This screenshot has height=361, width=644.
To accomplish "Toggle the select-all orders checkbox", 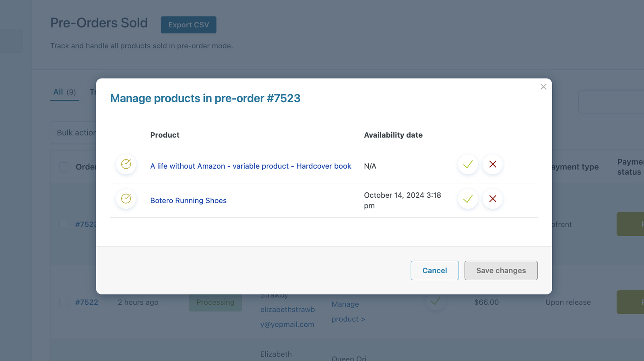I will pos(64,167).
